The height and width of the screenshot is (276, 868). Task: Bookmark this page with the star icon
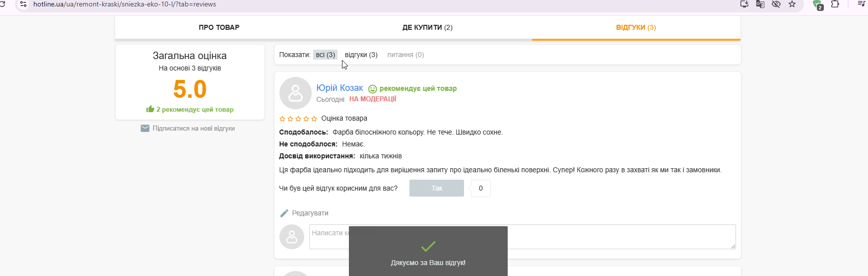[x=792, y=4]
